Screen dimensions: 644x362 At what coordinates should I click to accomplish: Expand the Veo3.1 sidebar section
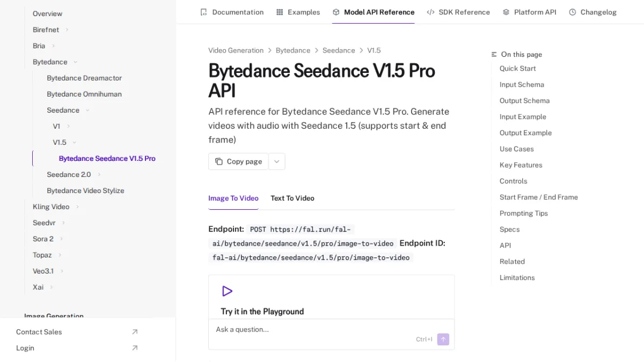point(62,271)
